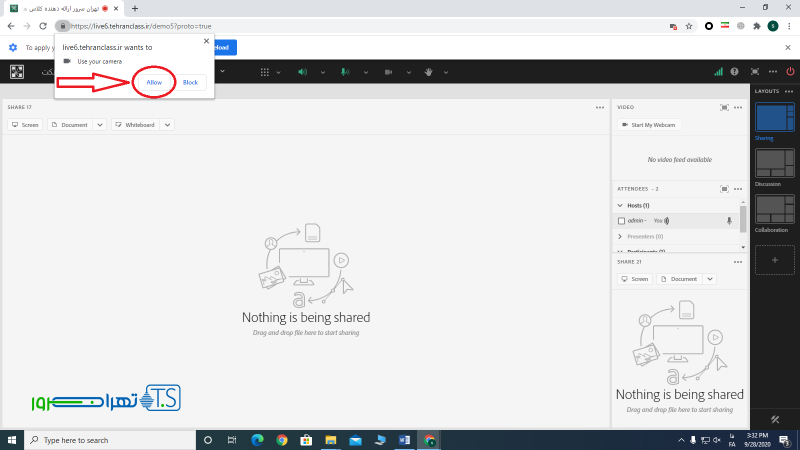
Task: Click the red end meeting power icon
Action: pos(790,72)
